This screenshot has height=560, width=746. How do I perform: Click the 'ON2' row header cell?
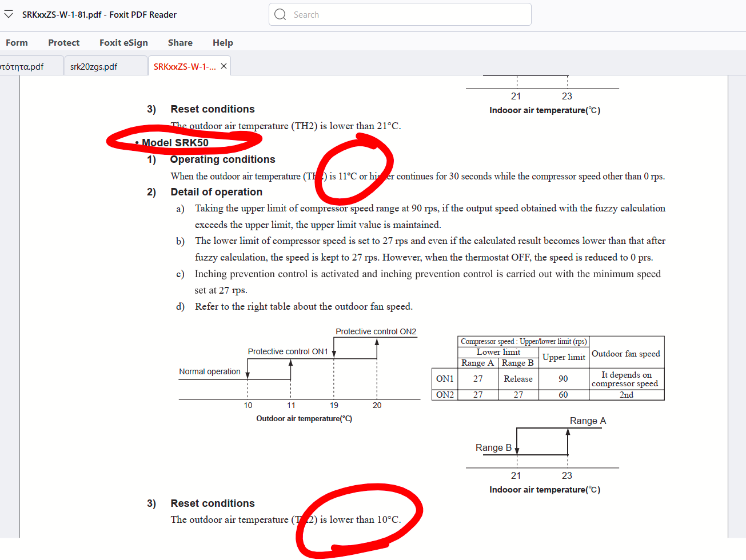[445, 395]
